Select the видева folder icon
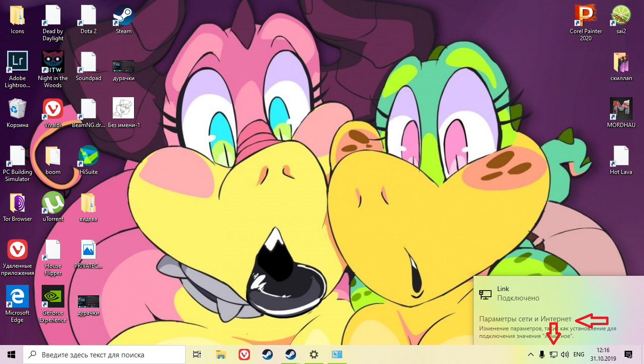The image size is (644, 364). point(89,207)
